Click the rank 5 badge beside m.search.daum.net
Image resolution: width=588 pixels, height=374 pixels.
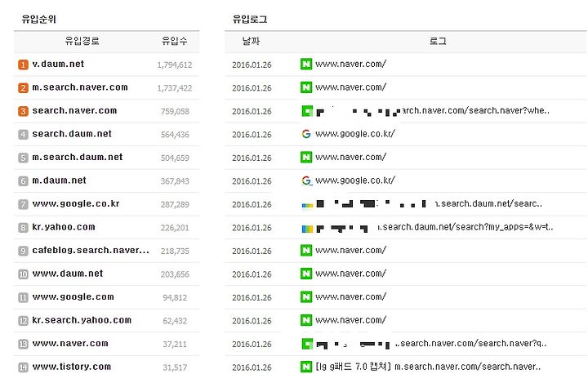tap(23, 158)
